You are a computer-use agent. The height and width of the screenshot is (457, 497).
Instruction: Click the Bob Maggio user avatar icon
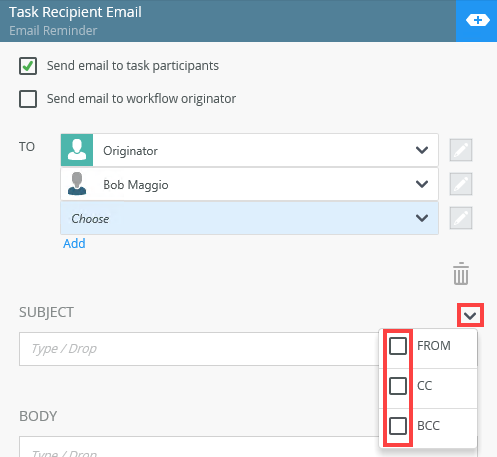[x=77, y=184]
